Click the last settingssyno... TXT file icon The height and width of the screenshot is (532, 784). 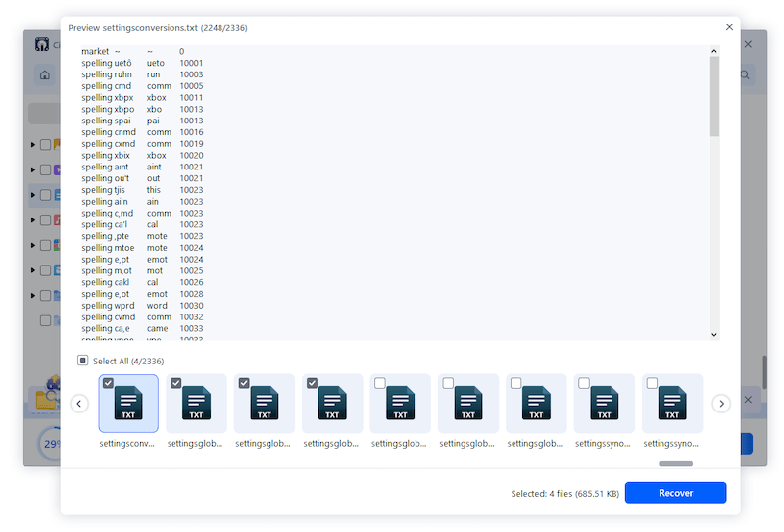[x=672, y=404]
